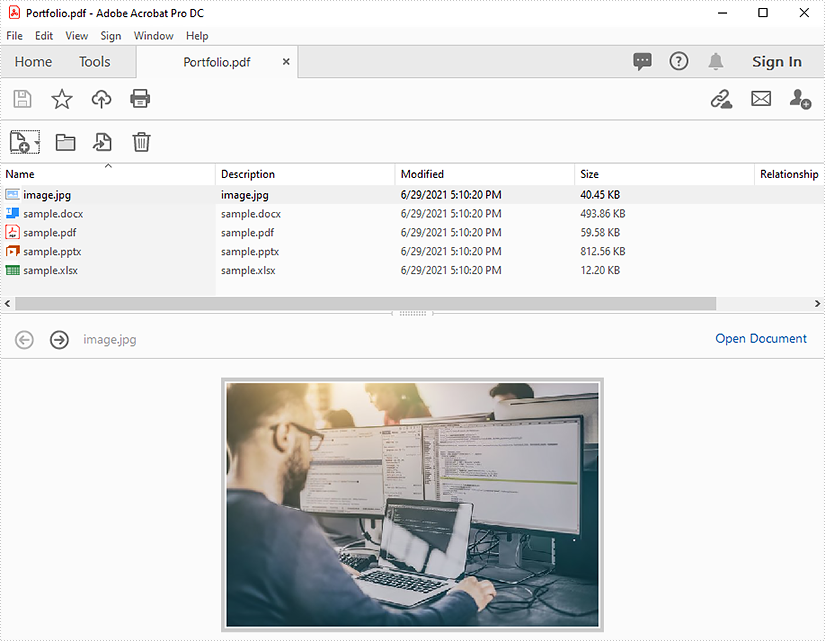Sort by the Description column header
The height and width of the screenshot is (641, 825).
tap(305, 174)
